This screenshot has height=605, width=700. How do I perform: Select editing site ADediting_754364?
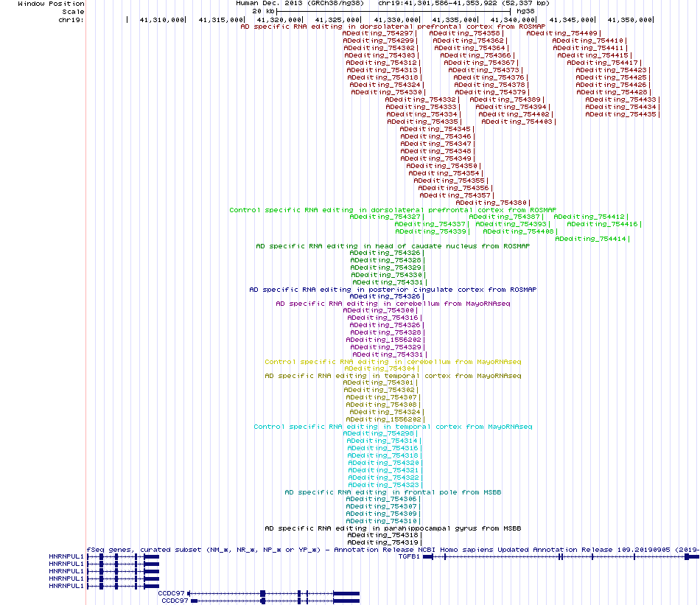[x=472, y=48]
